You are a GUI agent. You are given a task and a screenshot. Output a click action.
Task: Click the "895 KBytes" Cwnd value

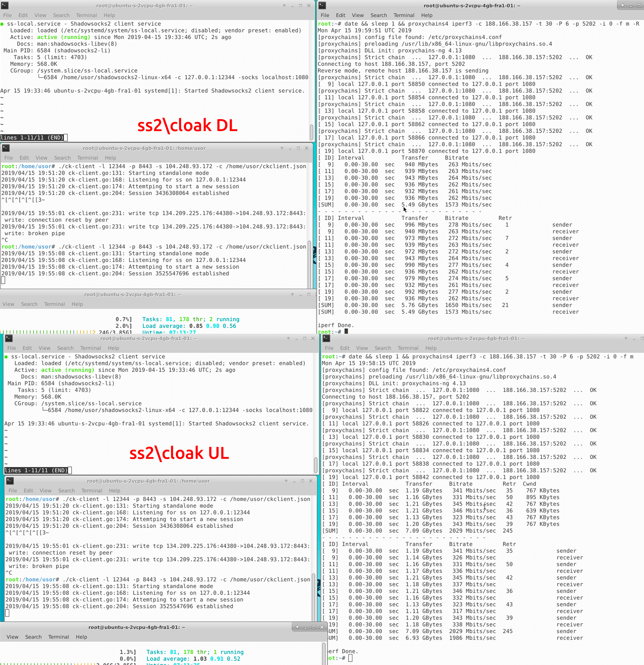pos(542,498)
